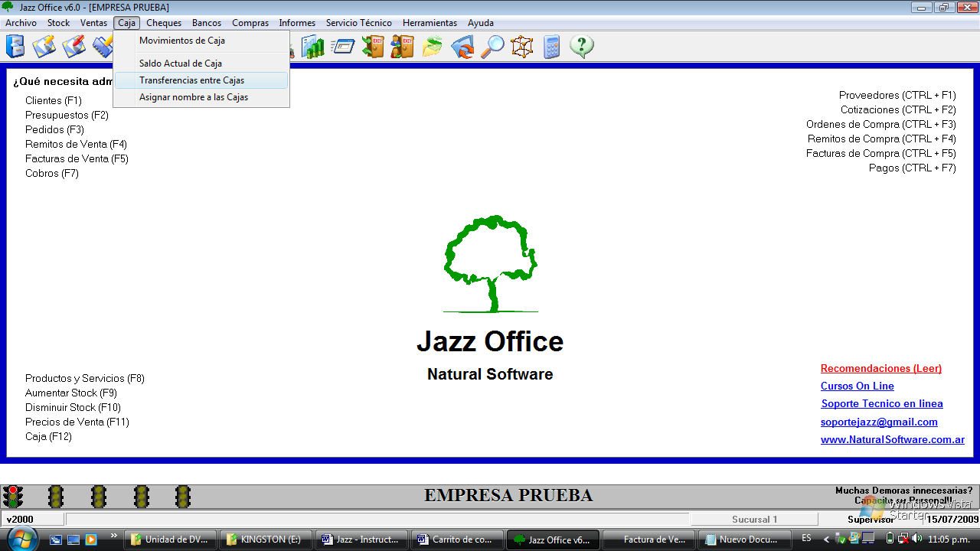Open the magnifying glass search icon
This screenshot has width=980, height=551.
[492, 47]
